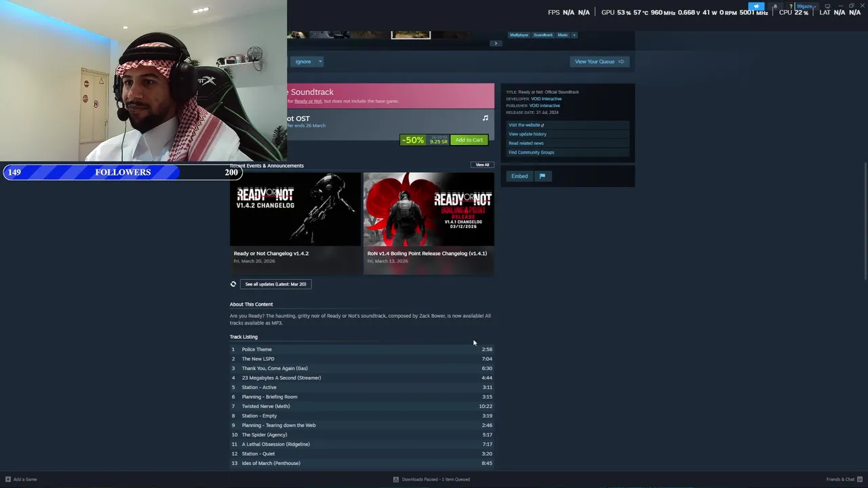Click VOID Interactive publisher link
The width and height of the screenshot is (868, 488).
(x=545, y=106)
